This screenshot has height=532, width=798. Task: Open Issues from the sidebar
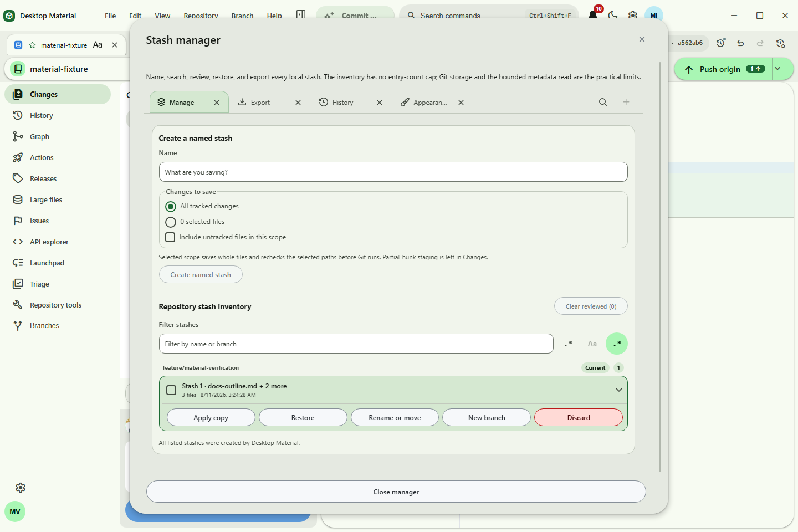point(58,221)
